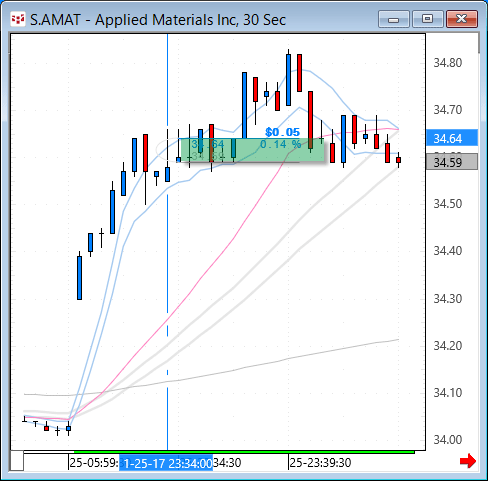The height and width of the screenshot is (481, 488).
Task: Click the 34.80 price scale label
Action: tap(448, 63)
